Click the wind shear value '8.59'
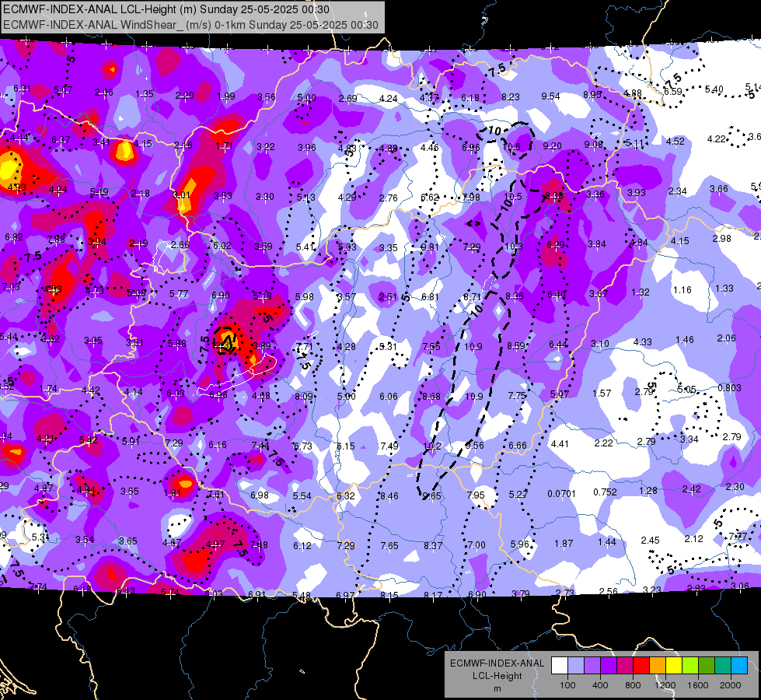Image resolution: width=761 pixels, height=700 pixels. pyautogui.click(x=516, y=346)
